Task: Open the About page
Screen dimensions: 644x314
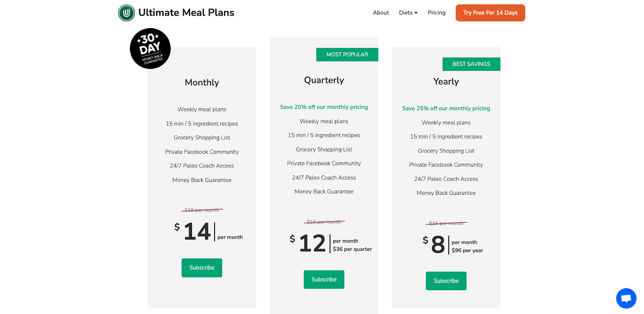Action: [381, 13]
